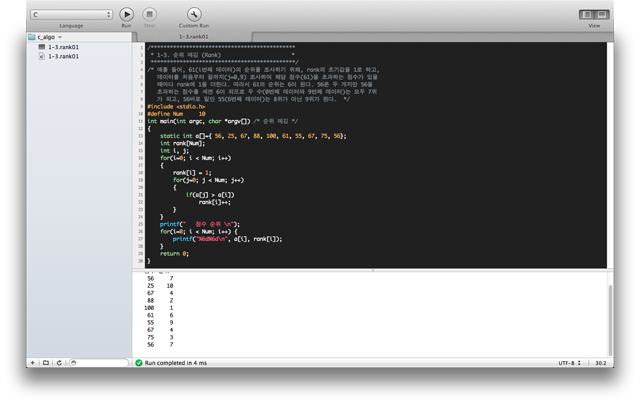
Task: Place cursor on 'return 0;' line
Action: pyautogui.click(x=174, y=253)
